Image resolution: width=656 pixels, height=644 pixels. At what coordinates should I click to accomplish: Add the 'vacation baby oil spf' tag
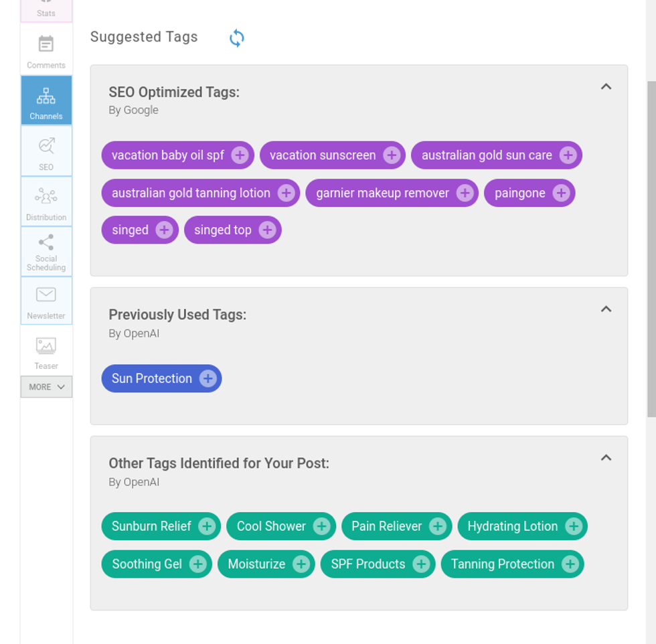[240, 155]
